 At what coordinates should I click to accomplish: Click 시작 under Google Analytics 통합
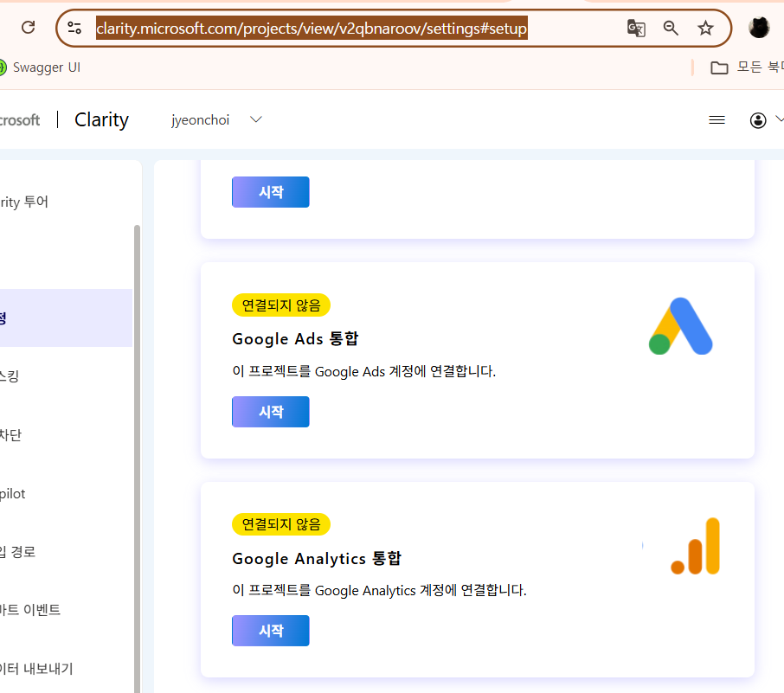pyautogui.click(x=271, y=631)
